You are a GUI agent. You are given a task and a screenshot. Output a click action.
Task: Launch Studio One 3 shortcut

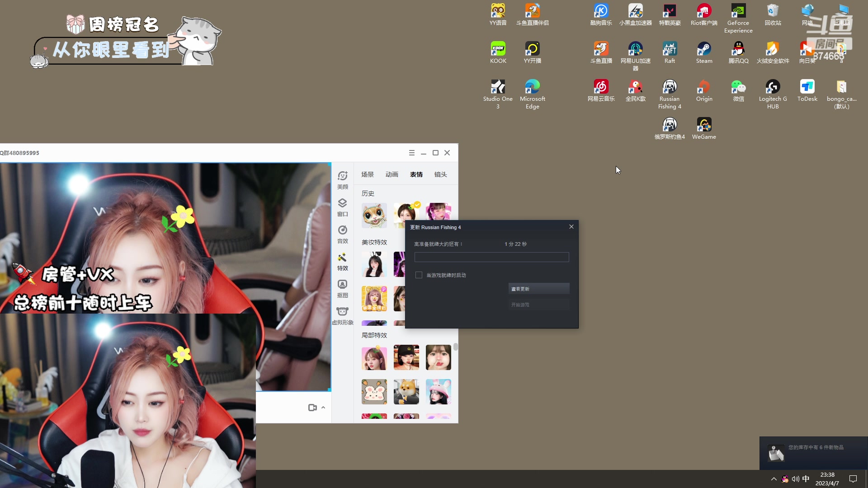point(498,94)
